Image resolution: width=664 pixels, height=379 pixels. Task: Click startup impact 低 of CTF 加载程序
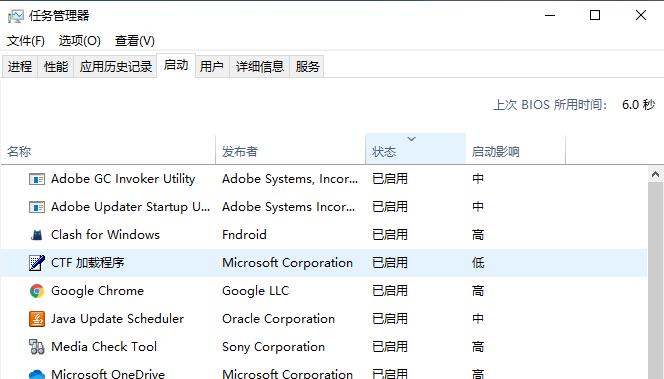point(478,263)
